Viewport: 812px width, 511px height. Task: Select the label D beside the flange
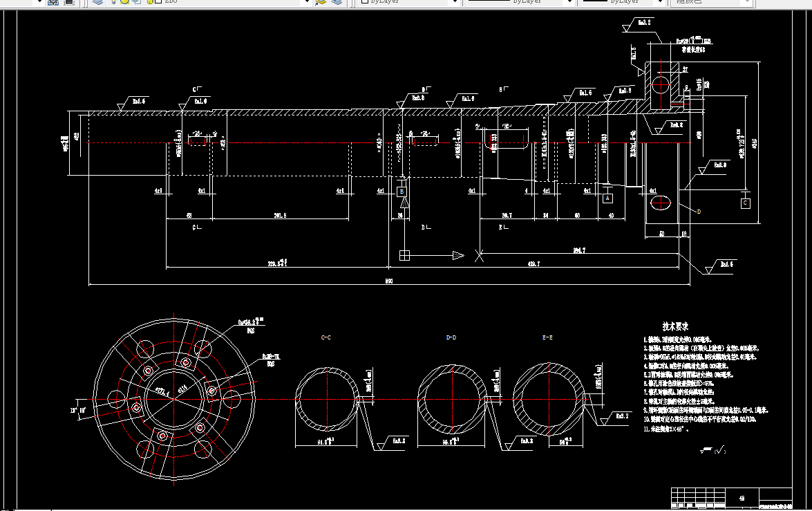699,212
